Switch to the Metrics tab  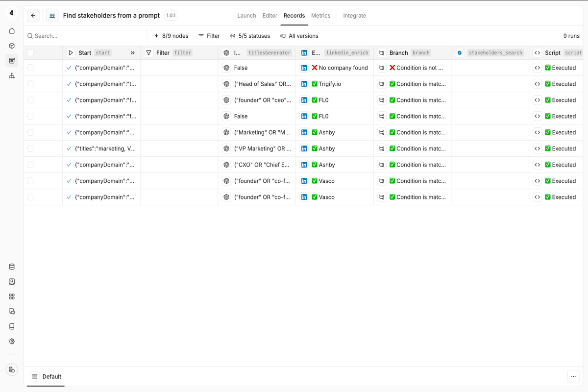coord(321,16)
